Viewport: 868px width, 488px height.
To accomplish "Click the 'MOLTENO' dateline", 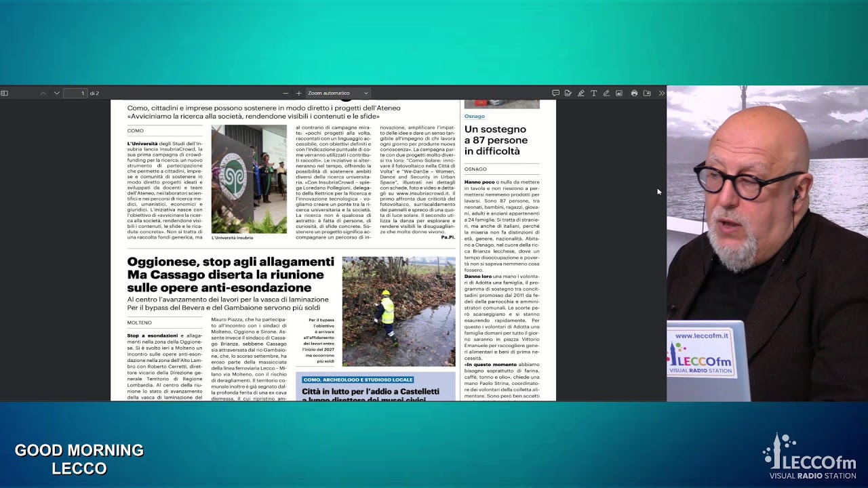I will pyautogui.click(x=140, y=323).
